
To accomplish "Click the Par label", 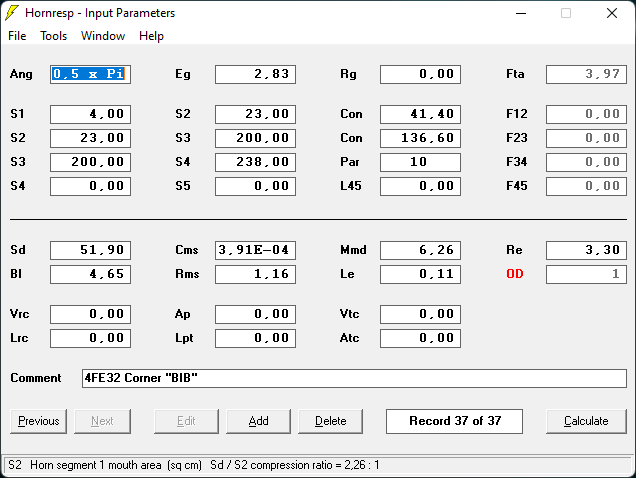I will click(350, 162).
